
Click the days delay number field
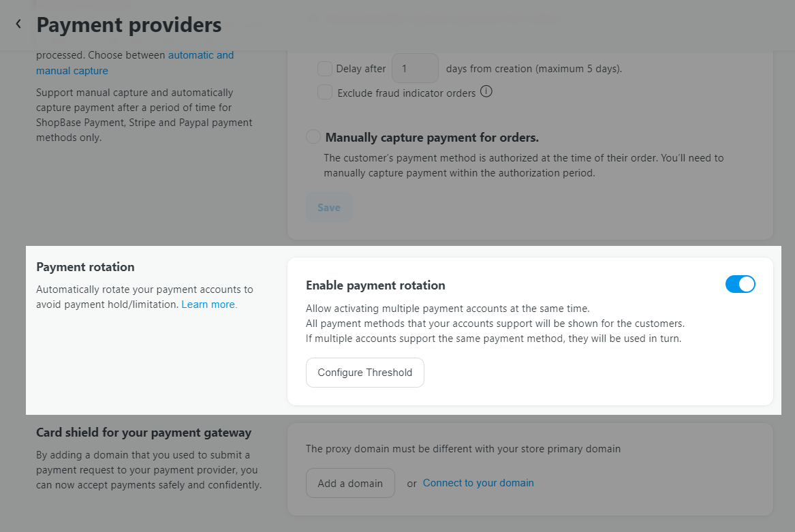point(415,69)
